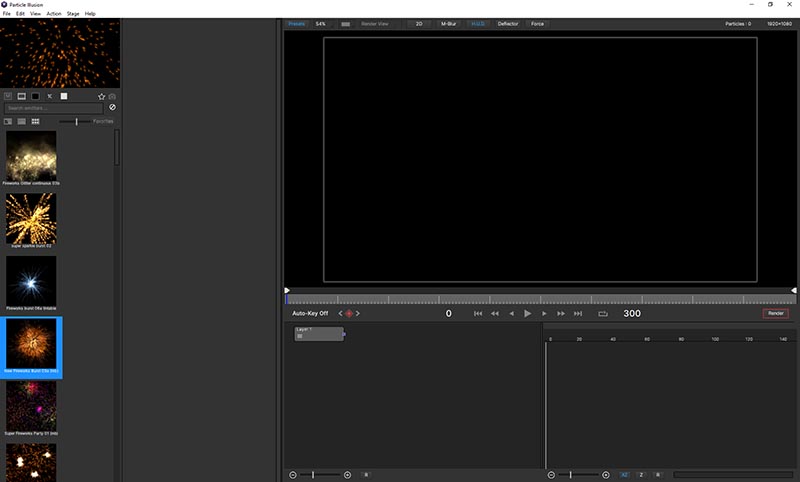The image size is (800, 482).
Task: Zoom out the graph timeline minus icon
Action: (551, 475)
